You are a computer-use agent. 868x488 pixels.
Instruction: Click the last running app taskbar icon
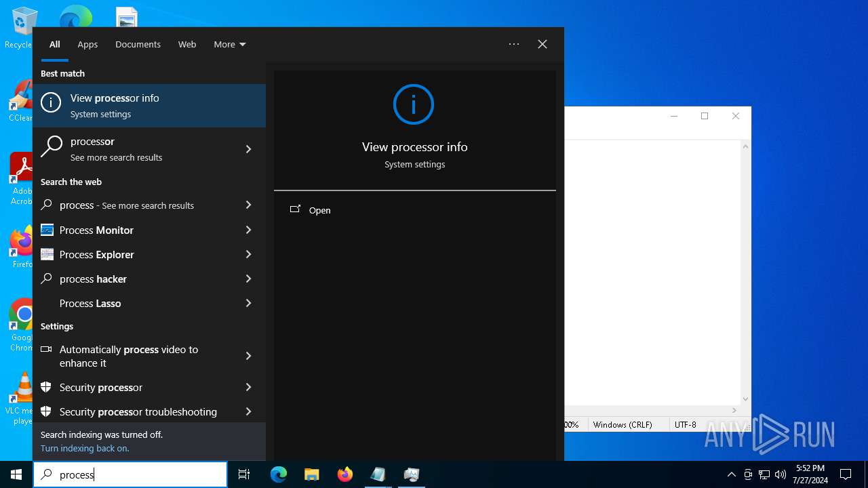412,474
